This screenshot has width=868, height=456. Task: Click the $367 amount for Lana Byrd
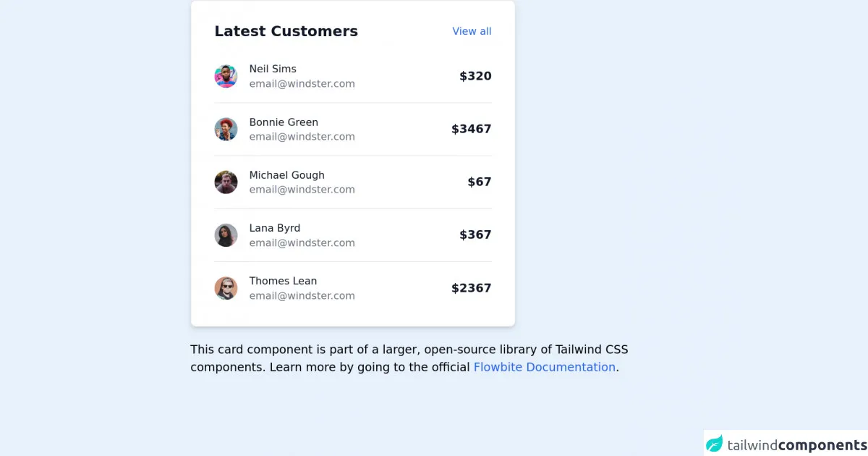475,235
